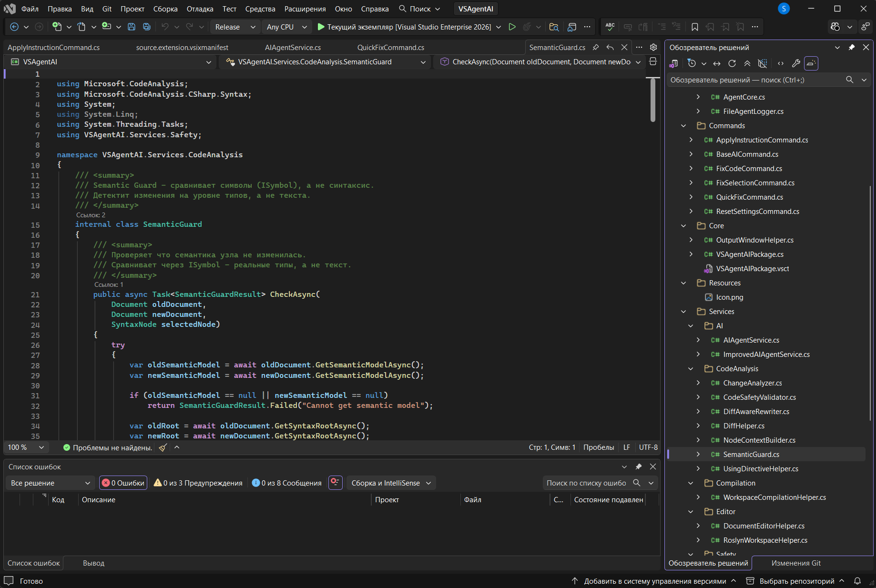Viewport: 876px width, 588px height.
Task: Switch to the AIAgentService.cs tab
Action: tap(293, 48)
